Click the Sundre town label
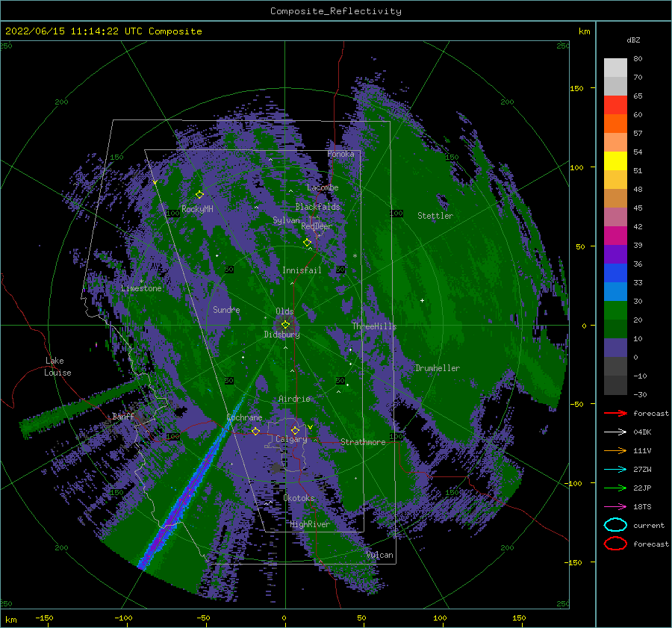This screenshot has height=628, width=672. (x=226, y=309)
